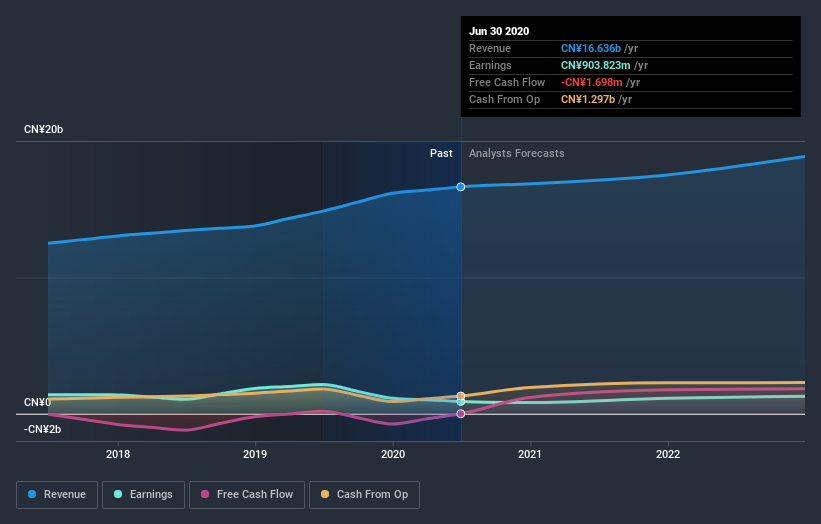
Task: Click the teal Earnings data point marker
Action: point(461,402)
